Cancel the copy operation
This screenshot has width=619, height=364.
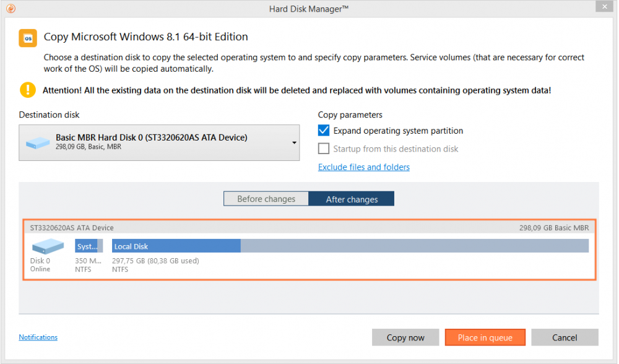[x=564, y=337]
